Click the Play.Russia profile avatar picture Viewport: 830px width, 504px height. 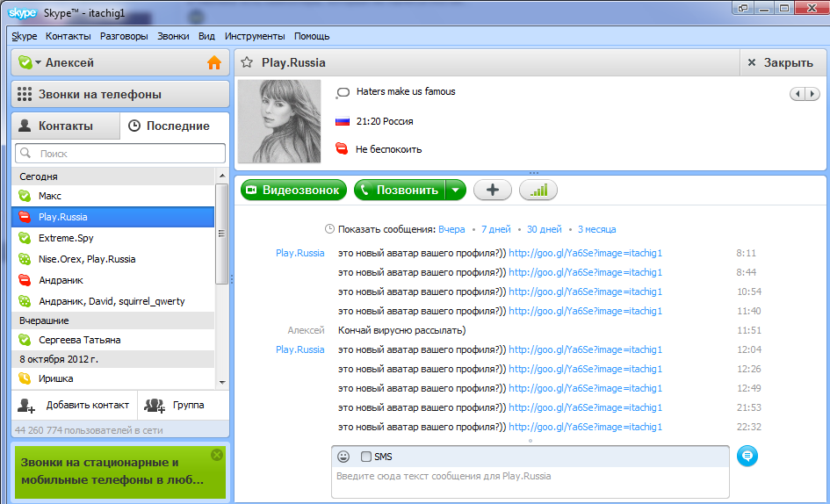pyautogui.click(x=279, y=121)
